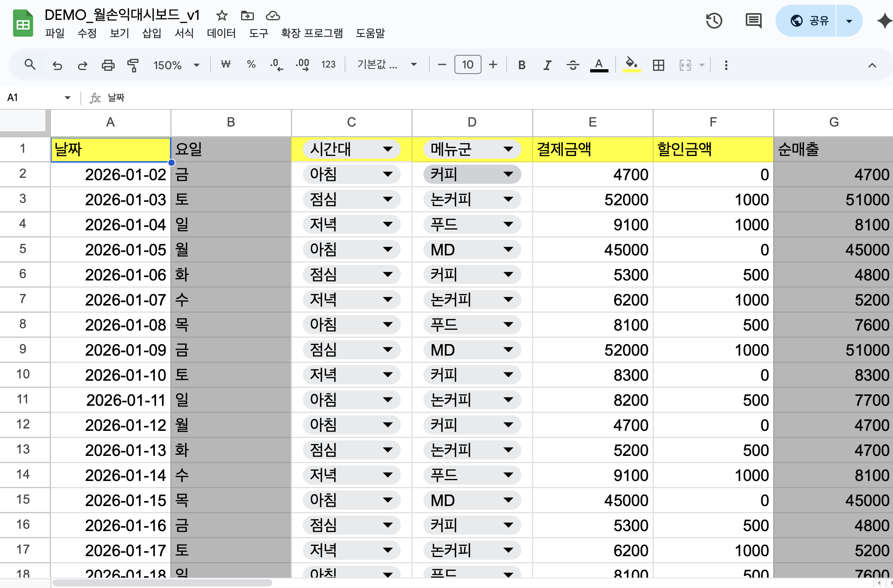Increase font size with the plus button

[493, 64]
